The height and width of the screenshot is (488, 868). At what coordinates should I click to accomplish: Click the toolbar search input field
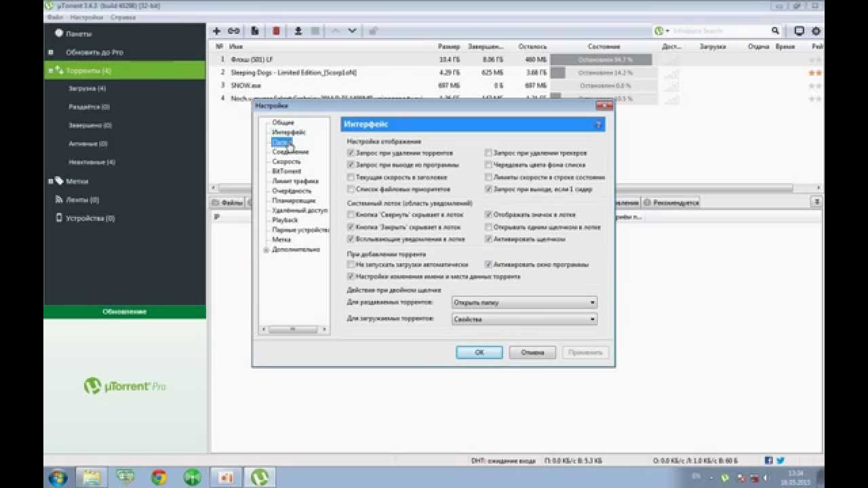coord(720,31)
